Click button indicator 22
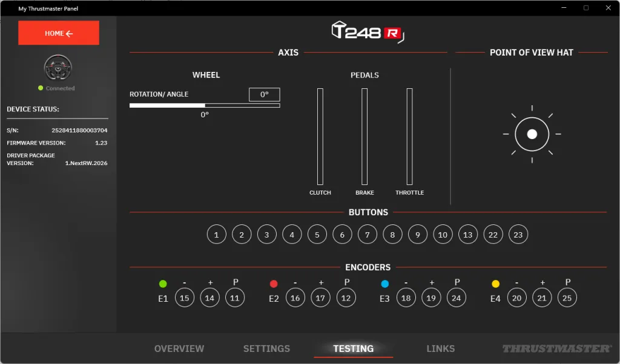The image size is (620, 364). pos(493,235)
